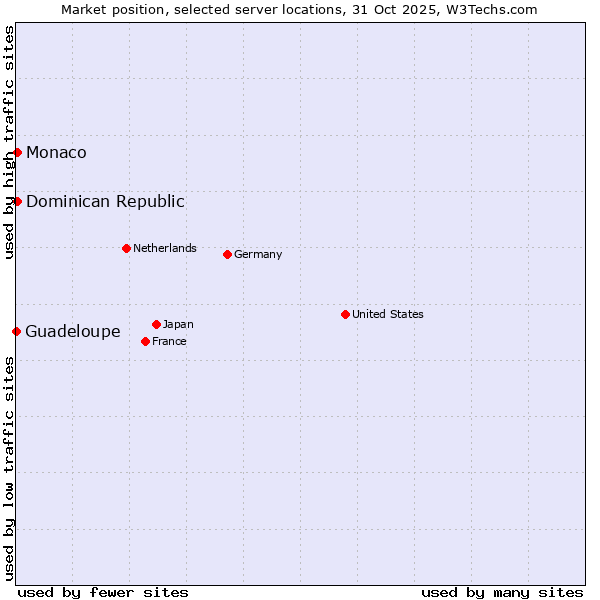
Task: Click the Guadeloupe text label
Action: point(73,331)
